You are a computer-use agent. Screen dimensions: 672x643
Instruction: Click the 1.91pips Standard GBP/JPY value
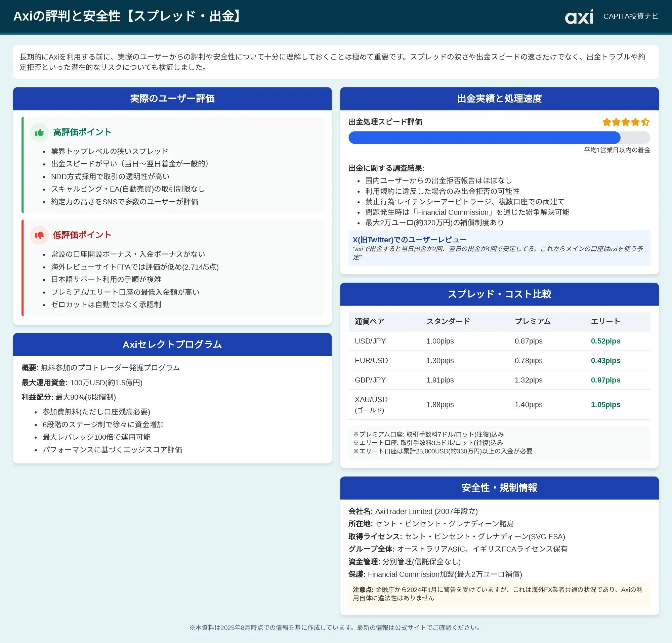coord(440,380)
